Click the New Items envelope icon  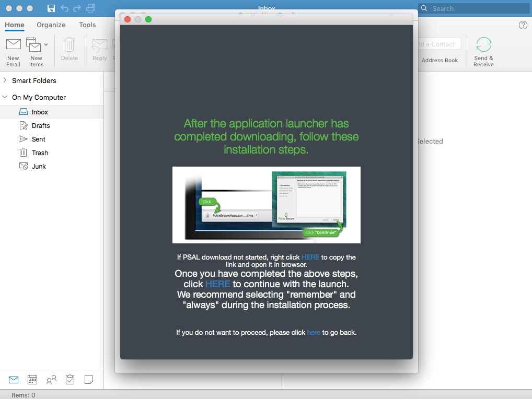[x=33, y=45]
